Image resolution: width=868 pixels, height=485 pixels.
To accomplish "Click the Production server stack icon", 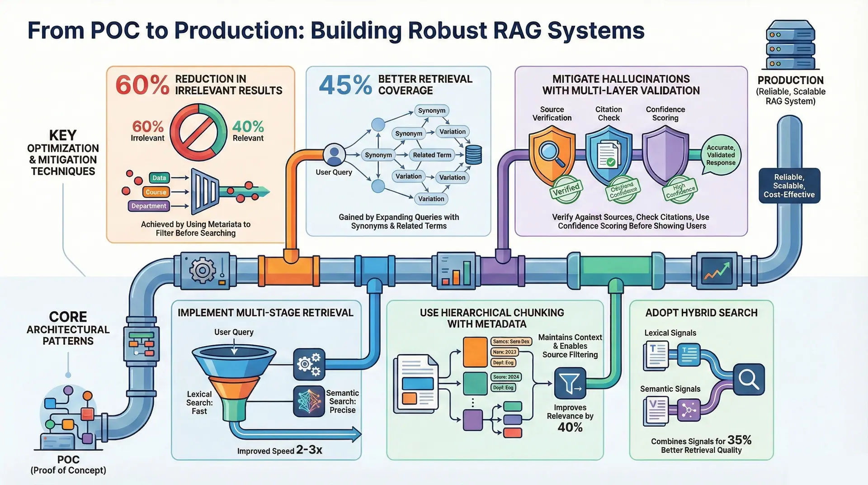I will [x=790, y=45].
